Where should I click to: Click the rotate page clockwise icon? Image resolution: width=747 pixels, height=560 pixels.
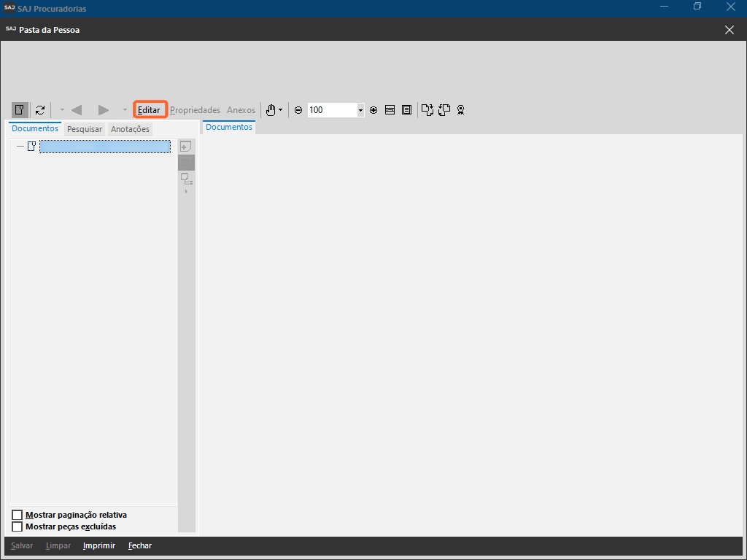point(427,110)
